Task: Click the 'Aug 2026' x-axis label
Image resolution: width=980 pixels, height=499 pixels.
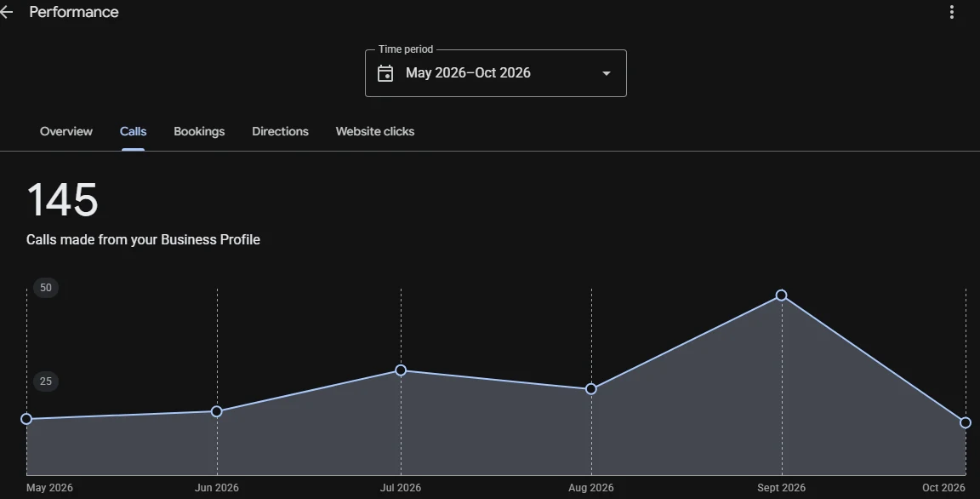Action: click(x=590, y=488)
